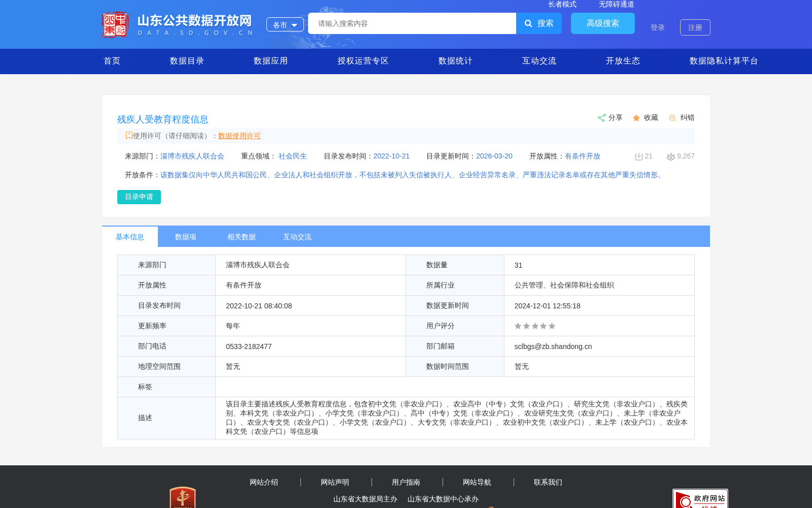The height and width of the screenshot is (508, 812).
Task: Click the magnifier icon in search button
Action: tap(528, 23)
